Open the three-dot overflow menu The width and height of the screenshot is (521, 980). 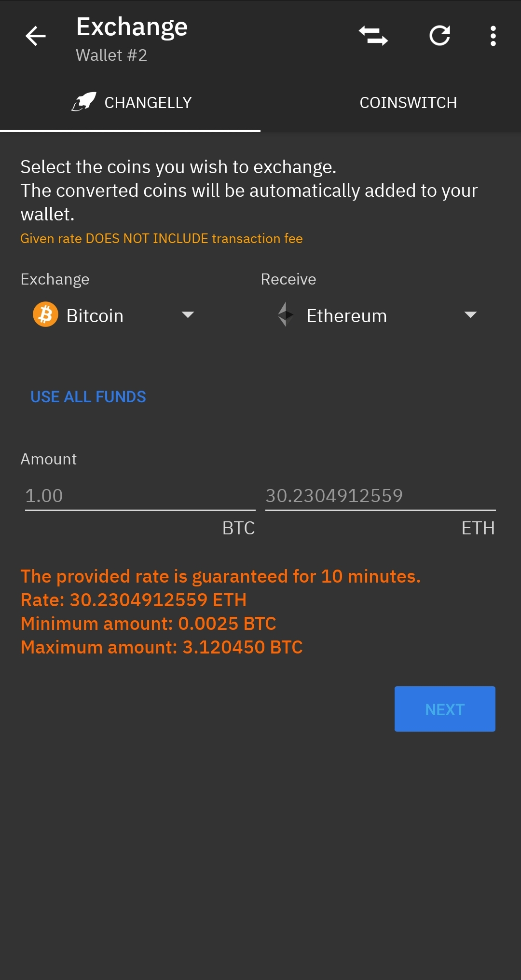click(493, 36)
